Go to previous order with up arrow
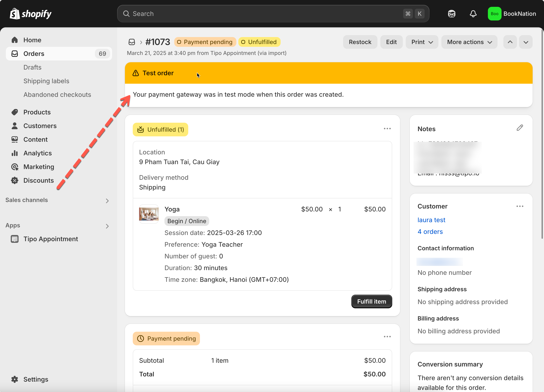Viewport: 544px width, 392px height. click(x=510, y=42)
